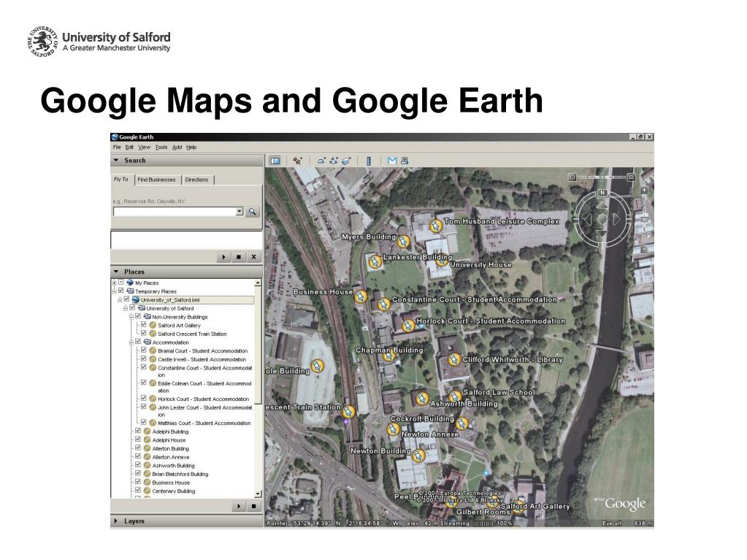Click the Myers Building placemark pin
This screenshot has height=560, width=747.
pyautogui.click(x=404, y=242)
